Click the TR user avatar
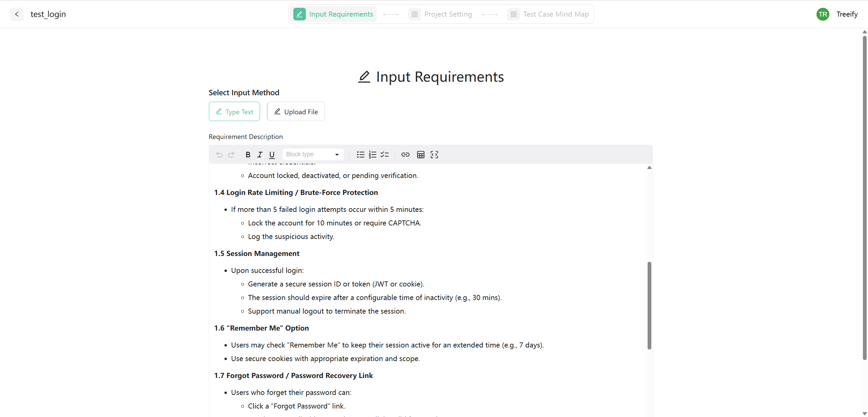The height and width of the screenshot is (417, 868). [x=823, y=14]
